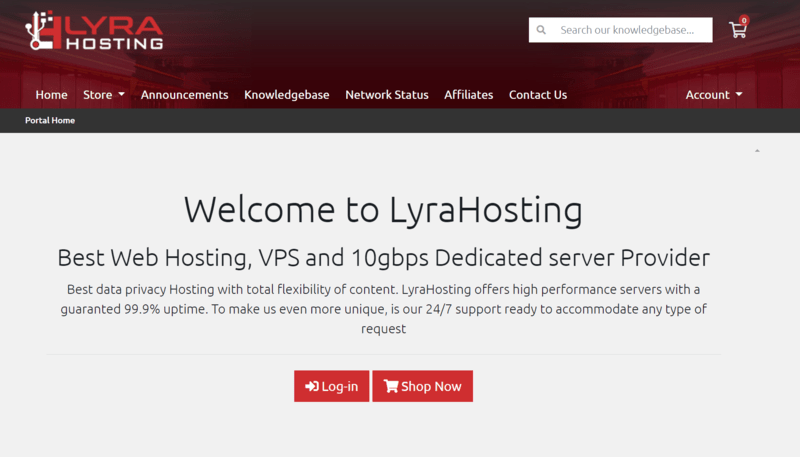
Task: Click the knowledgebase search magnifier icon
Action: pos(541,30)
